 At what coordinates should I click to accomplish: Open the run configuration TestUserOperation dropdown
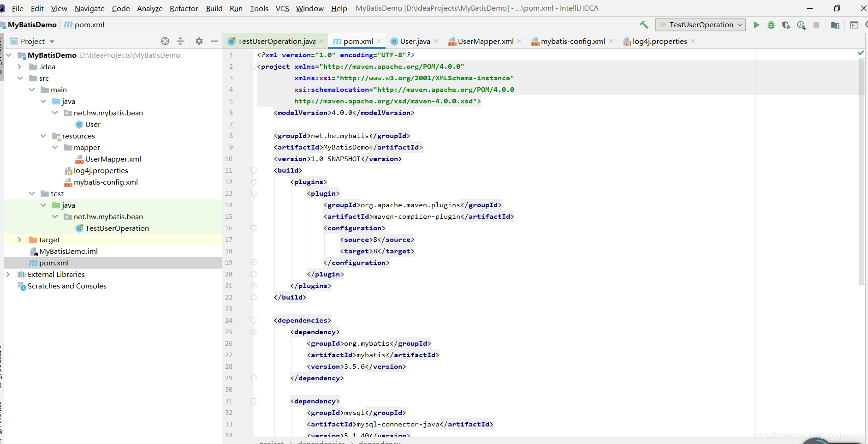click(x=700, y=25)
